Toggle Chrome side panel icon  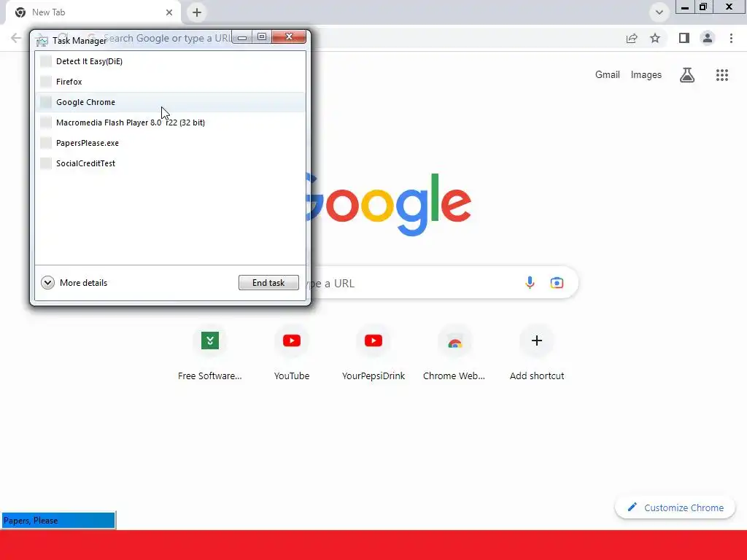click(x=684, y=38)
